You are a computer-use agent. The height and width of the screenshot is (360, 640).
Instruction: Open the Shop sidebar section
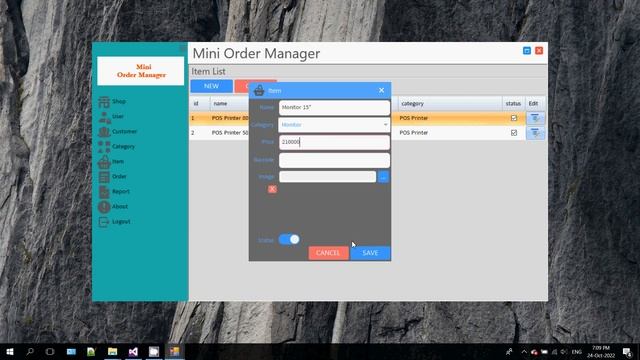112,101
